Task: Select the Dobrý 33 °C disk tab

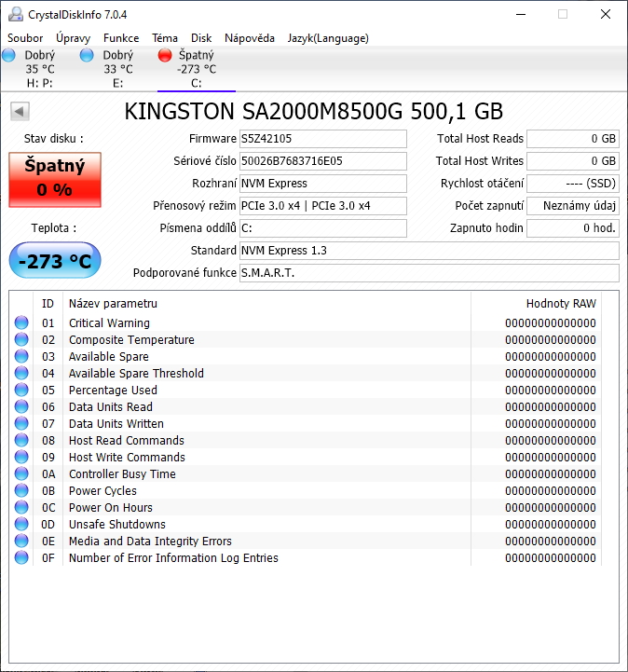Action: (x=117, y=69)
